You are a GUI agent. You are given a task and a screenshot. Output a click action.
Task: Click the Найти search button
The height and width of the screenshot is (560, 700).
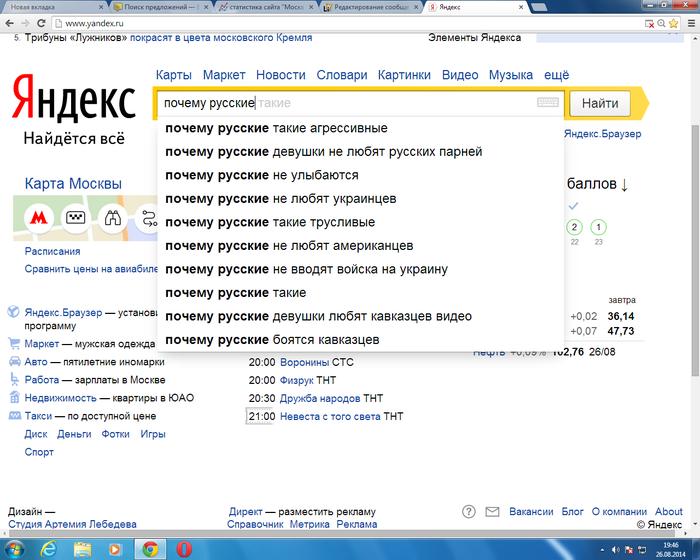click(x=600, y=103)
